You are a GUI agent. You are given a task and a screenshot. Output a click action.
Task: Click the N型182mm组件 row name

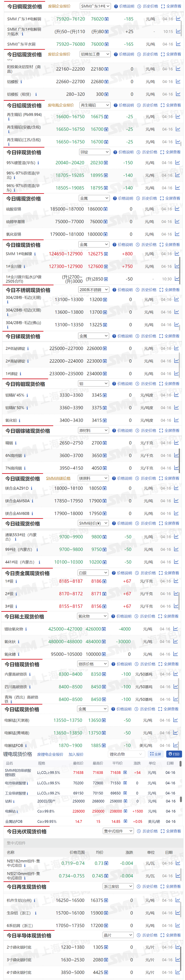(x=23, y=863)
